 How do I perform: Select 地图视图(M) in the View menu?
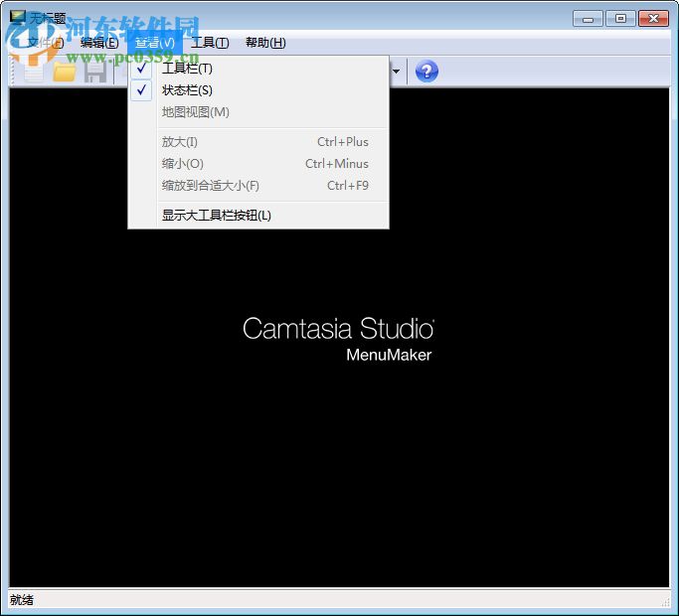[x=258, y=112]
